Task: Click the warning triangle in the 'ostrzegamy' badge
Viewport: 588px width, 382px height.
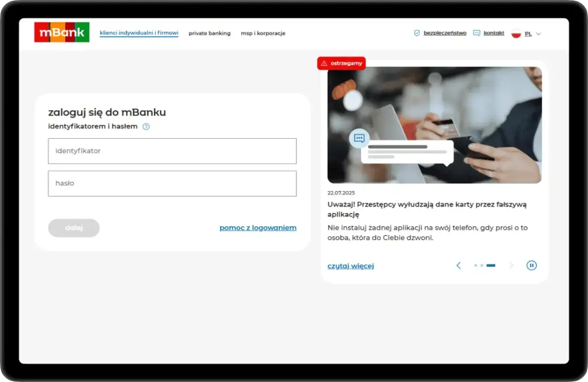Action: [x=324, y=63]
